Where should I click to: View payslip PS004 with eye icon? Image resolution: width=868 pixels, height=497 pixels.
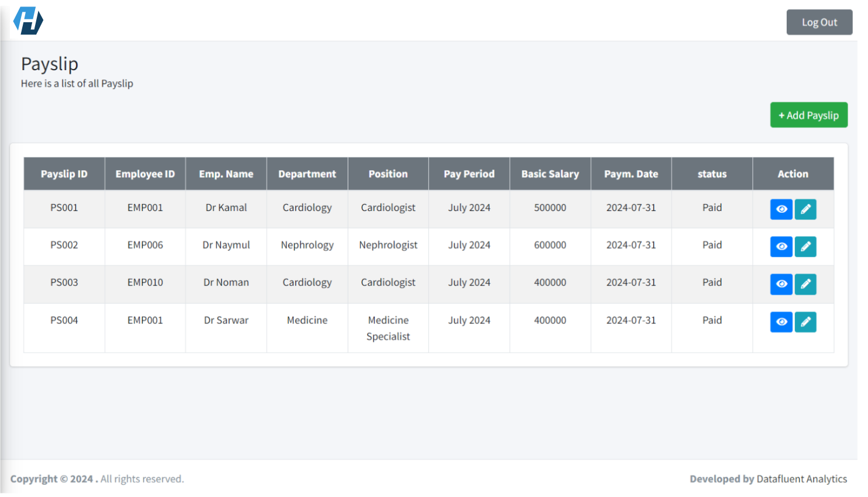781,322
